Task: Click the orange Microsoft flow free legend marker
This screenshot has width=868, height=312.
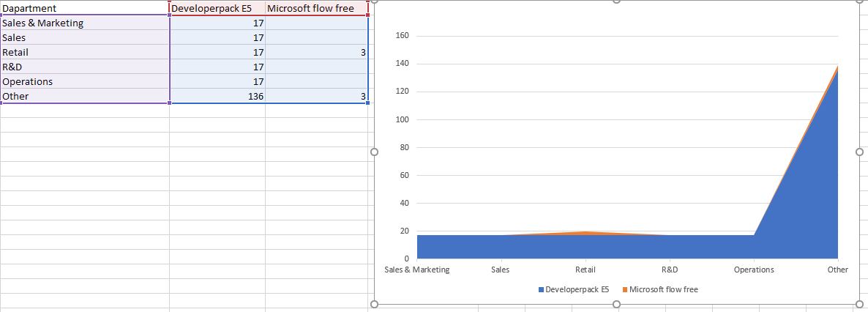Action: [625, 290]
